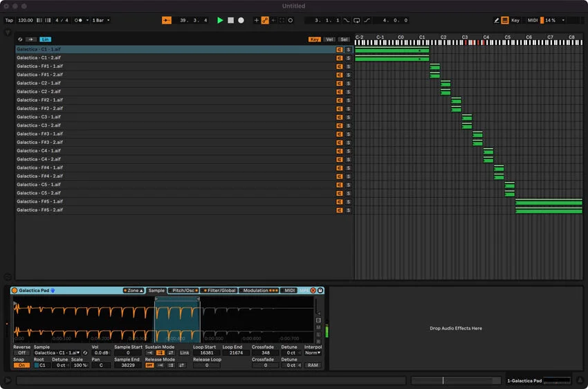The width and height of the screenshot is (588, 389).
Task: Open the Interpol Norm dropdown
Action: tap(313, 353)
